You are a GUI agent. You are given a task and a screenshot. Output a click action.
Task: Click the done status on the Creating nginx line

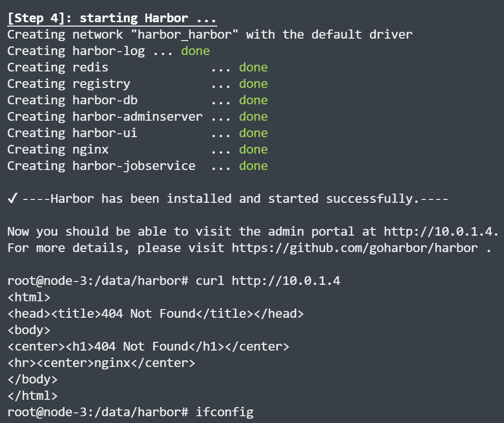click(253, 150)
